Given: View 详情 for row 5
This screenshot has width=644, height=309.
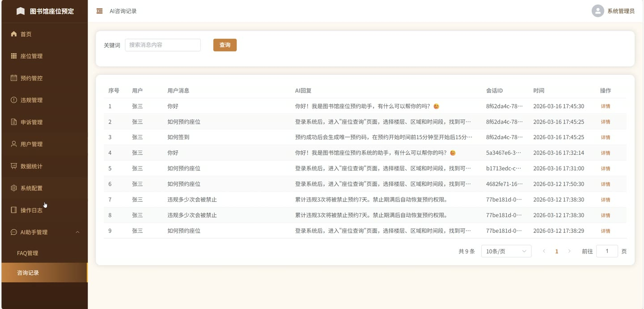Looking at the screenshot, I should click(606, 169).
